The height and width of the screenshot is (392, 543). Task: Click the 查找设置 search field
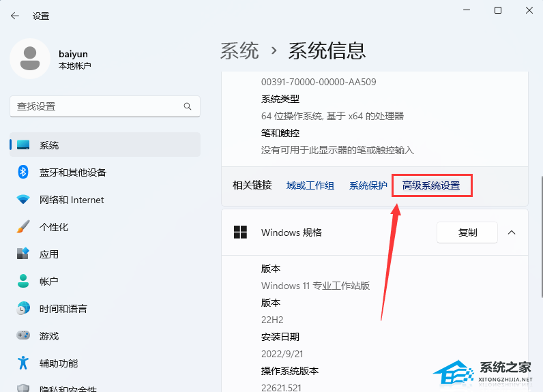pyautogui.click(x=96, y=106)
